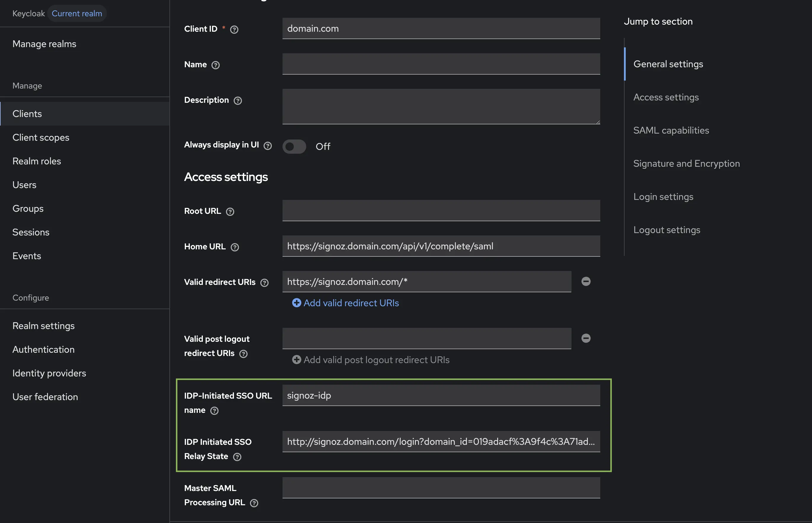Click the IDP-Initiated SSO URL name field
812x523 pixels.
tap(441, 395)
